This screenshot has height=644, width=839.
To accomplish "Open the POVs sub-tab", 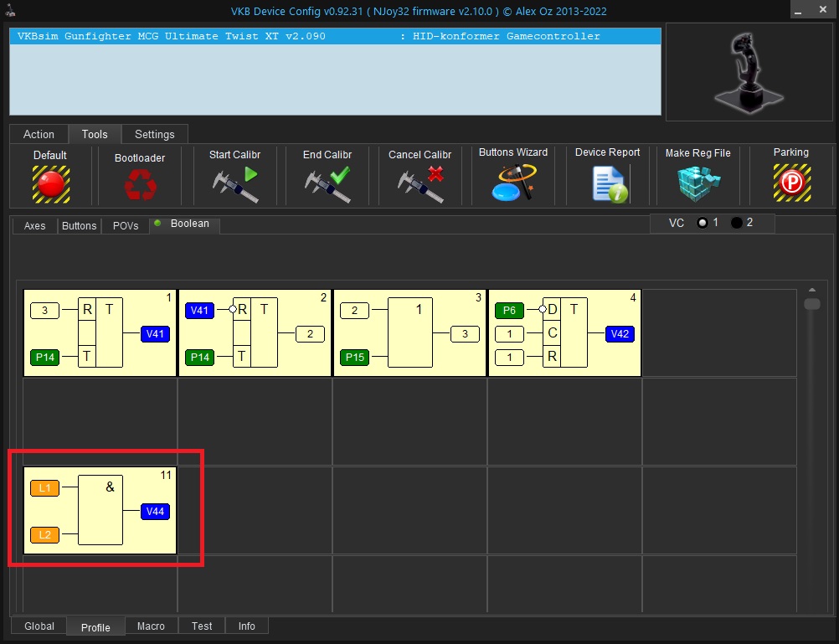I will [126, 226].
